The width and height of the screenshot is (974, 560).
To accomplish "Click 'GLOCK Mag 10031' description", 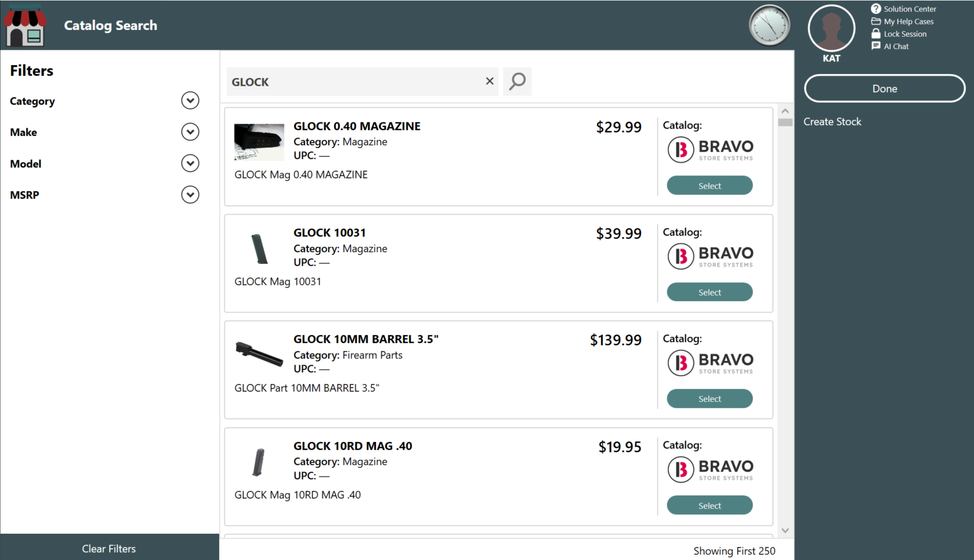I will [x=277, y=282].
